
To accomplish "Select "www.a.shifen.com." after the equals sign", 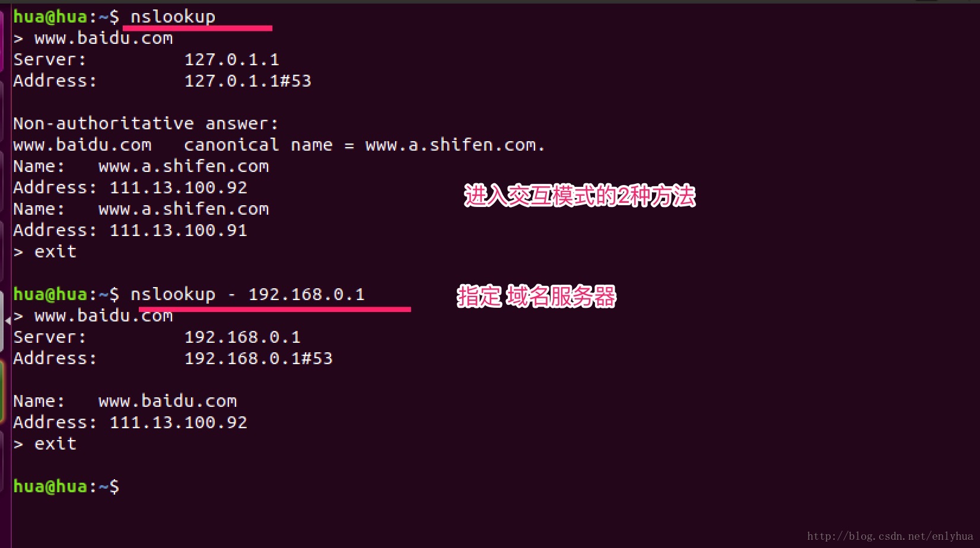I will [x=455, y=145].
